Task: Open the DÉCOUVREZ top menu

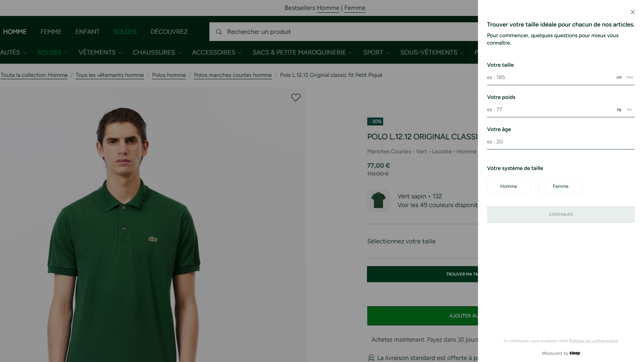Action: point(169,32)
